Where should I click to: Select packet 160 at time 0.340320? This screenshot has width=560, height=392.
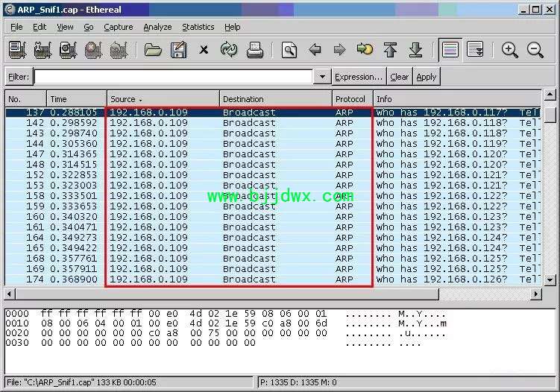click(x=273, y=217)
